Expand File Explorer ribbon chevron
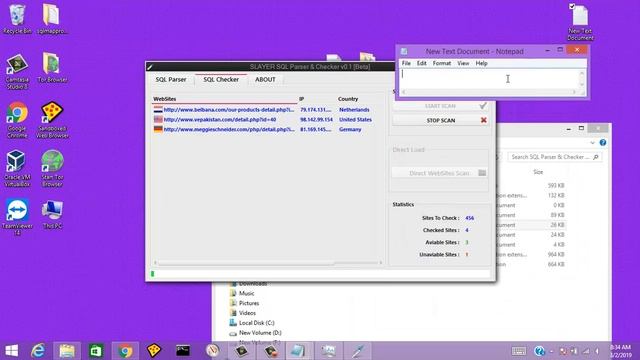640x360 pixels. (592, 142)
